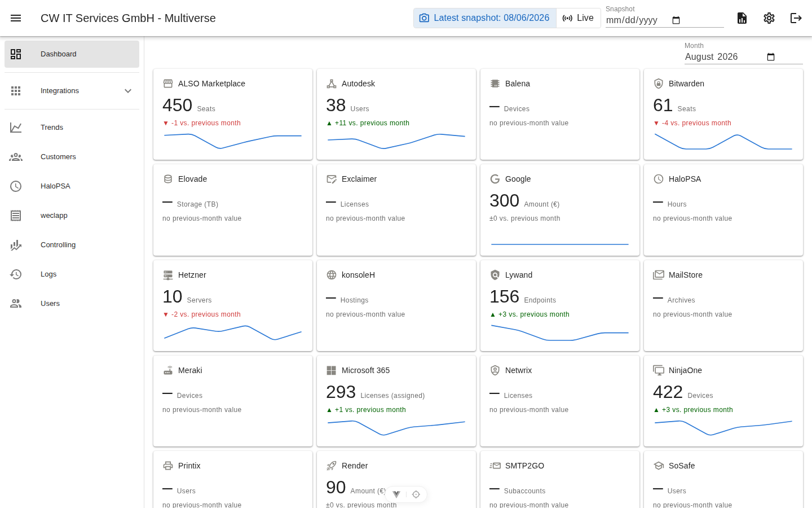Click the MailStore envelope icon
The width and height of the screenshot is (812, 508).
tap(659, 275)
